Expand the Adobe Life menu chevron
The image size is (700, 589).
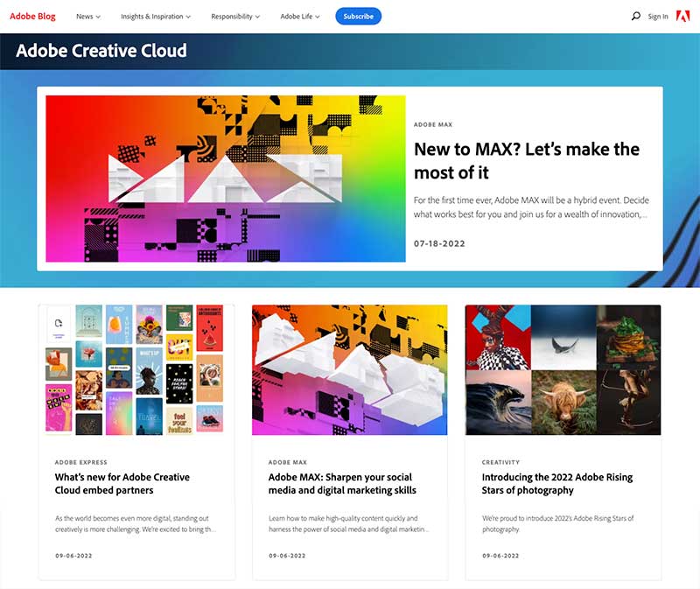(x=318, y=17)
